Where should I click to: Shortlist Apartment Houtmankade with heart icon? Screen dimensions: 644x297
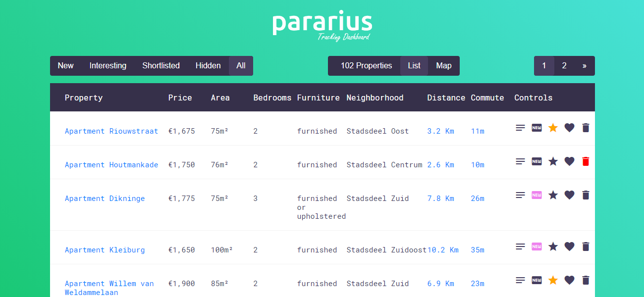click(569, 161)
